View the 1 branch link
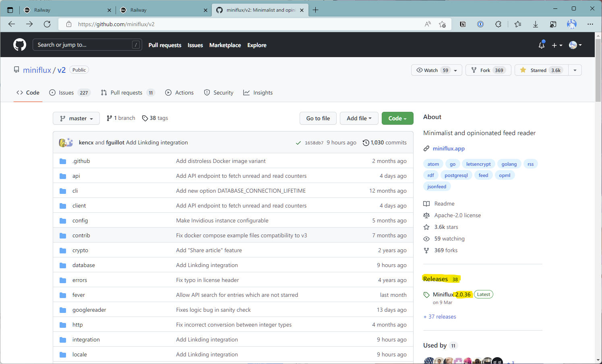 (121, 118)
